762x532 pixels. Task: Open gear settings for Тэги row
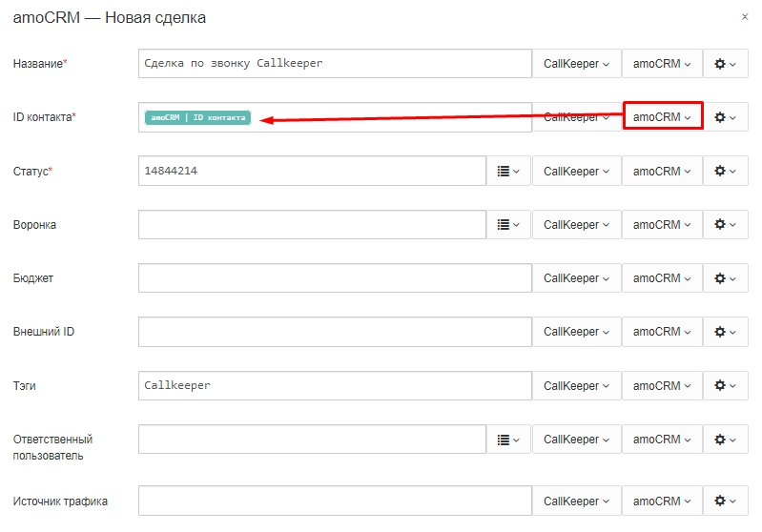(x=725, y=386)
